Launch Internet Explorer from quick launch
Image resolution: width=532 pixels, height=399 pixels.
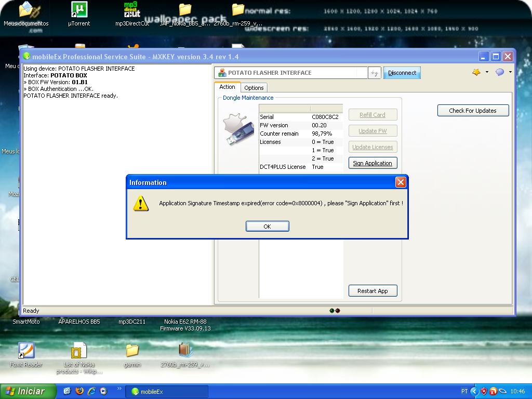(x=91, y=391)
